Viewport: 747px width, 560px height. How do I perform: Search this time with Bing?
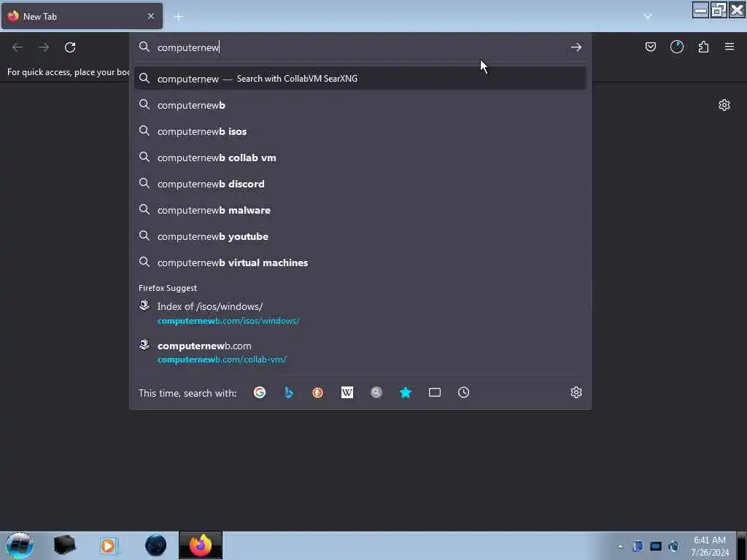click(x=289, y=392)
